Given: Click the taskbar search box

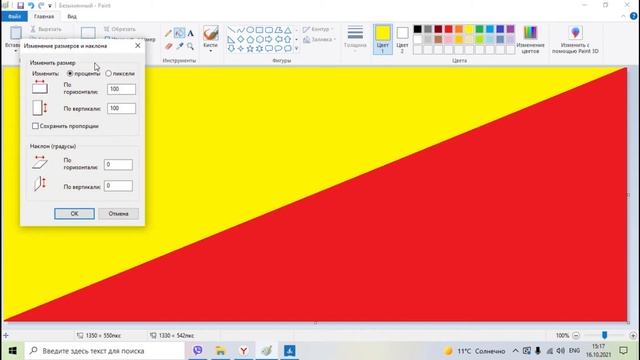Looking at the screenshot, I should point(104,351).
